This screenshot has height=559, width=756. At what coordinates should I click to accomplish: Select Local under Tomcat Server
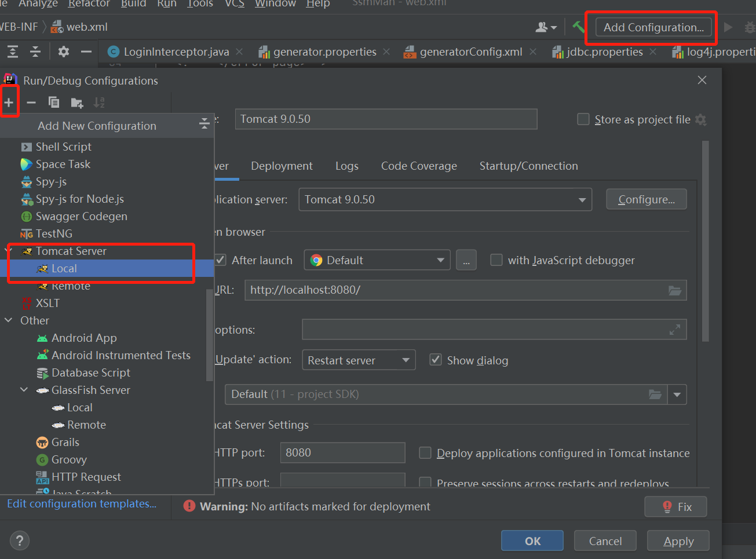(107, 268)
